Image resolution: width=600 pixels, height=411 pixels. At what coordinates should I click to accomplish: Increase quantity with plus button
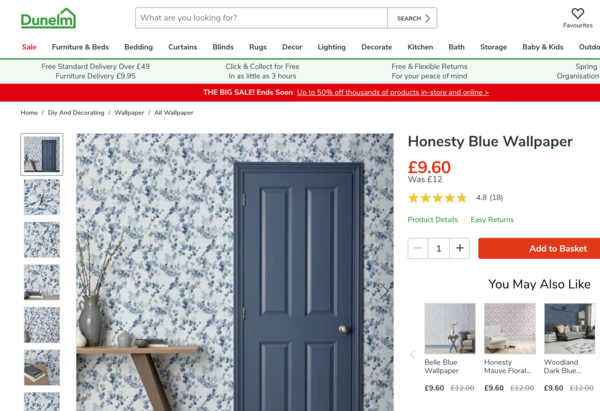[460, 248]
